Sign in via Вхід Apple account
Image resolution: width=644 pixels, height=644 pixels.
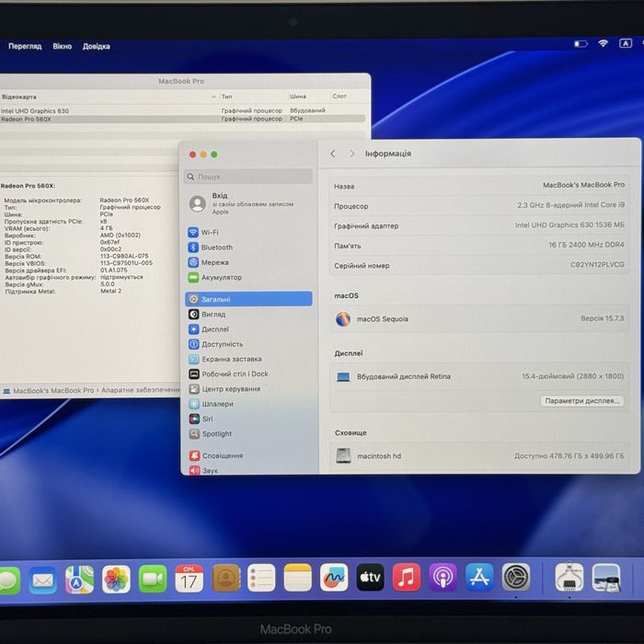coord(248,203)
